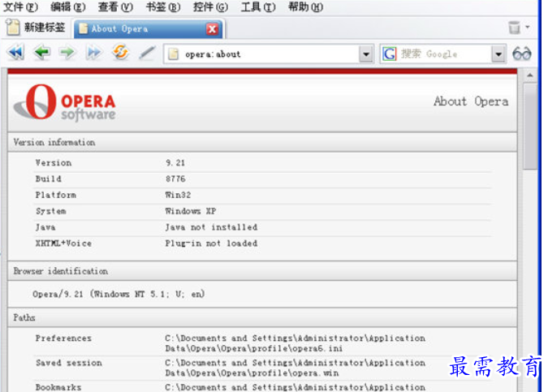Open the 帮助(H) menu
The height and width of the screenshot is (392, 548).
pos(305,6)
